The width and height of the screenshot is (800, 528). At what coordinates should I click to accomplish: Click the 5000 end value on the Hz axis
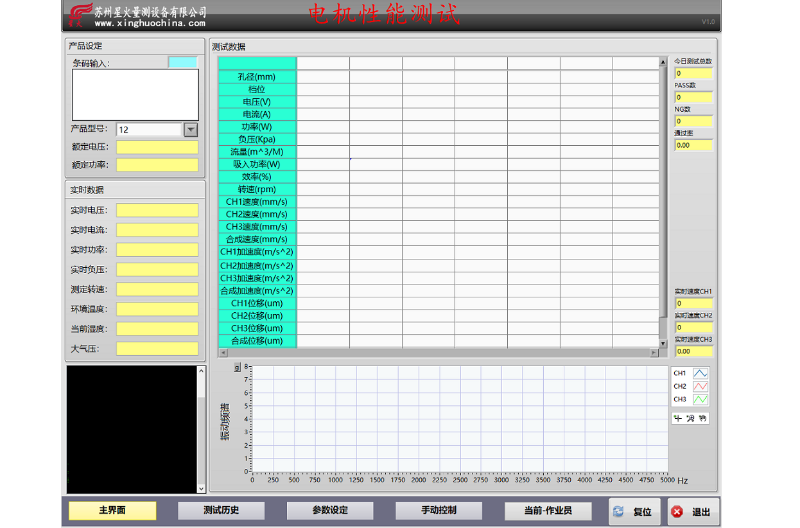click(x=667, y=480)
